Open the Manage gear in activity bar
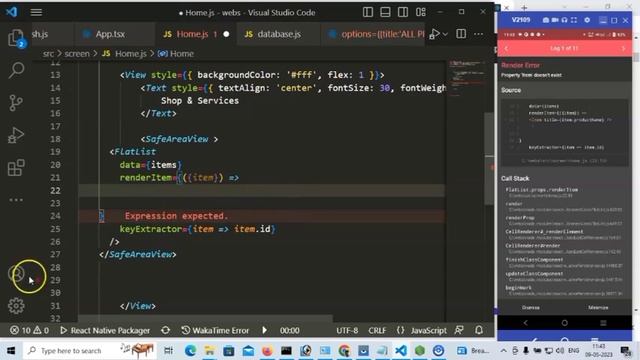The image size is (640, 360). click(x=16, y=306)
